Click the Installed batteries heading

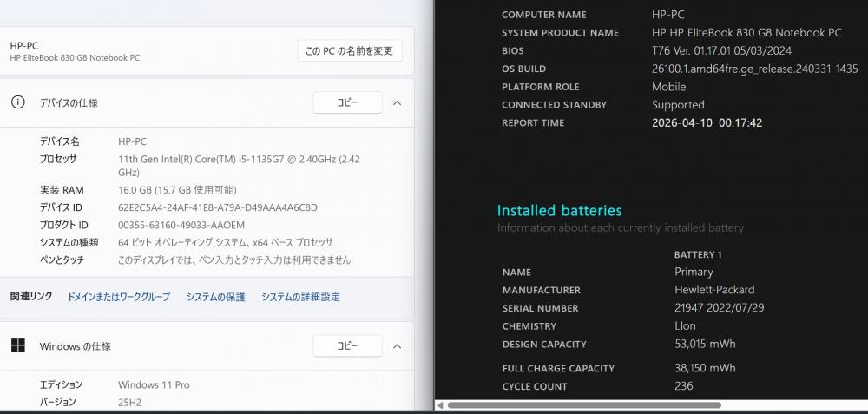tap(559, 211)
